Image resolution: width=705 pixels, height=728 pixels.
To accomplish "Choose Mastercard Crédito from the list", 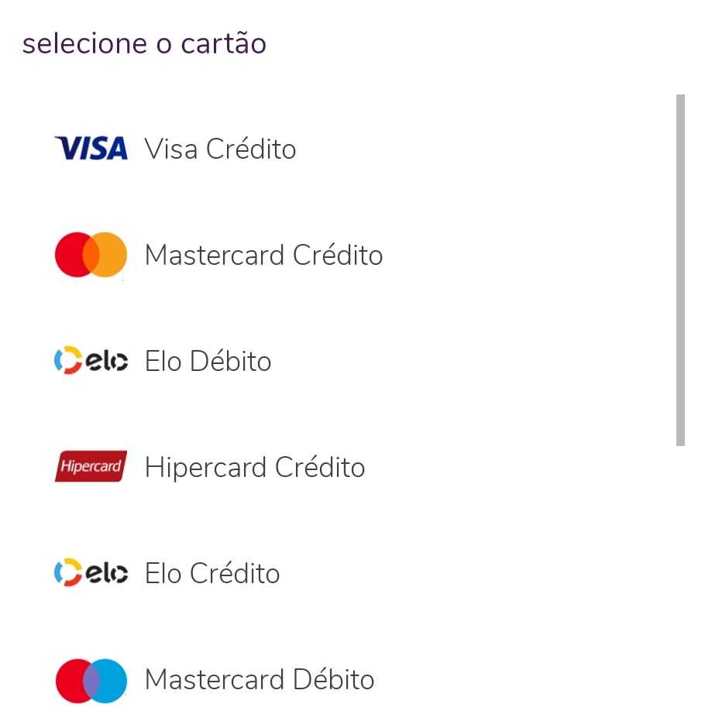I will point(264,255).
